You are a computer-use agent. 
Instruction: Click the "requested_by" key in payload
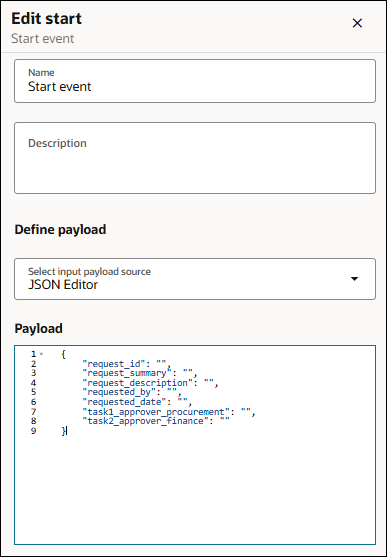pos(119,393)
